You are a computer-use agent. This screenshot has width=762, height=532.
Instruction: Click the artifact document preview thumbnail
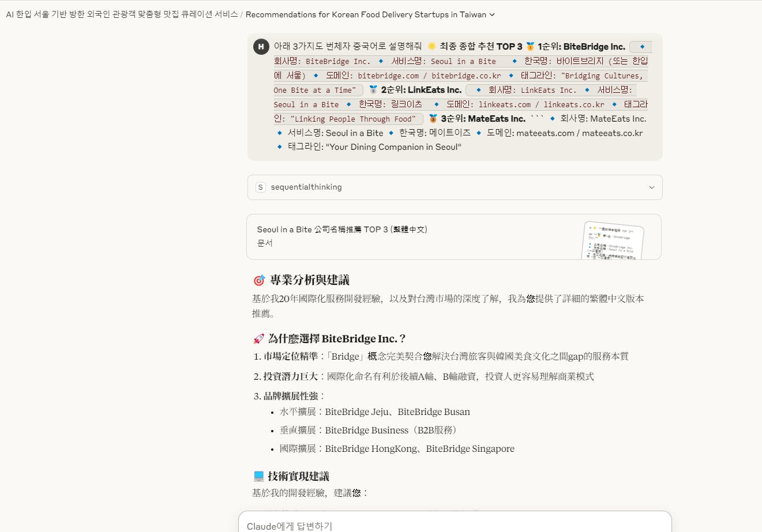click(613, 241)
